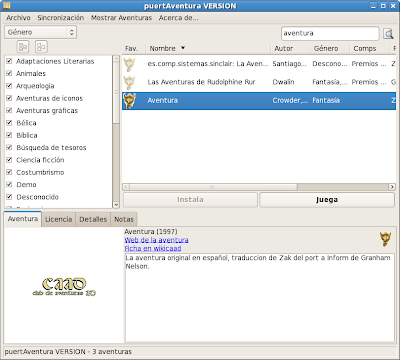Image resolution: width=400 pixels, height=360 pixels.
Task: Click the Santiago... author cell
Action: click(289, 64)
